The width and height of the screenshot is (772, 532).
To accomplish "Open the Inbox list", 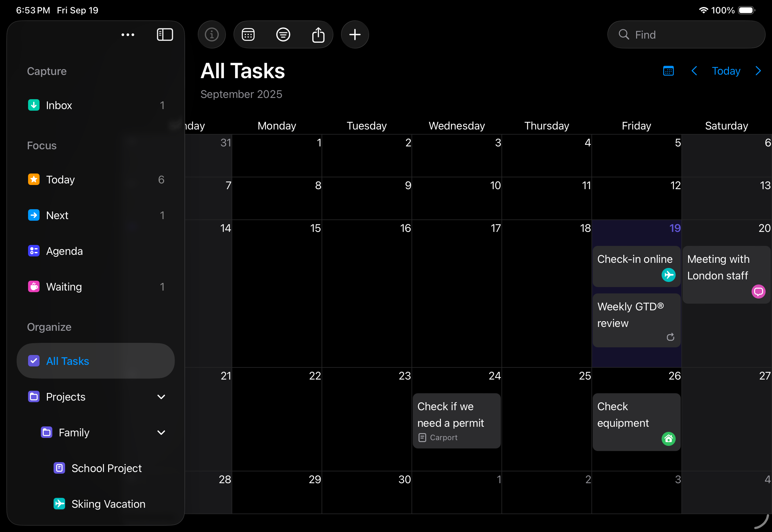I will [x=59, y=105].
